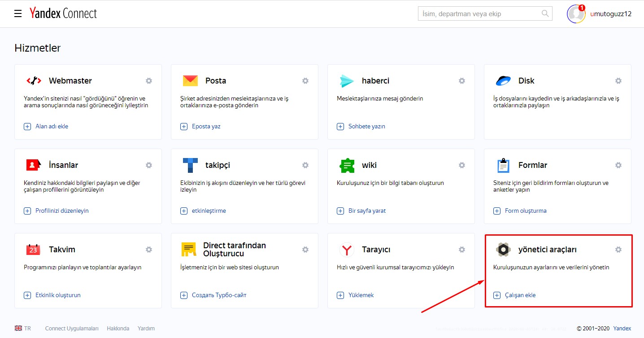Viewport: 644px width, 338px height.
Task: Open wiki card settings gear
Action: tap(462, 165)
